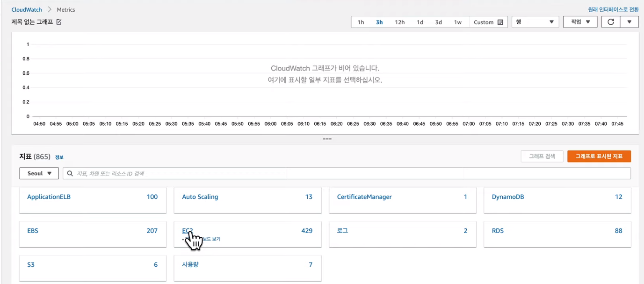Click the 13 count in Auto Scaling card
The image size is (644, 284).
[309, 197]
